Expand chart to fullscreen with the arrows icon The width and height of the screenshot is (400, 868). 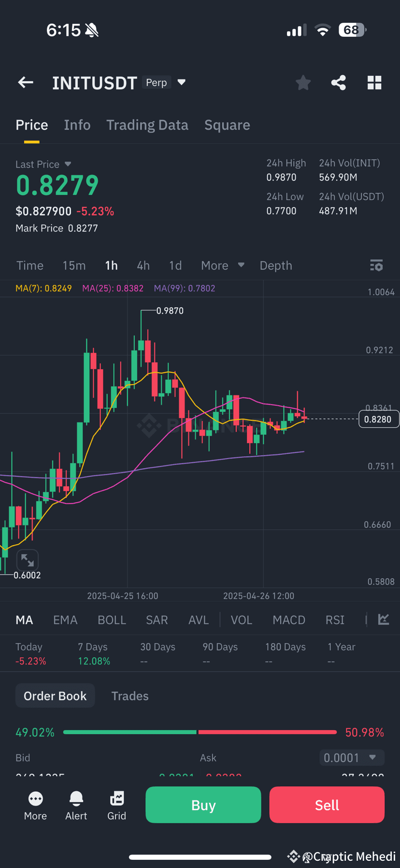(x=28, y=560)
